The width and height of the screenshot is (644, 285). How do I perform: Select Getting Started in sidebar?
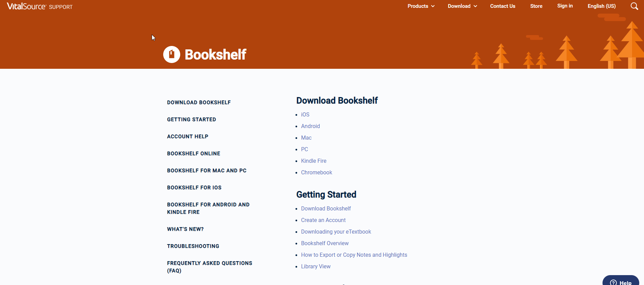click(x=191, y=120)
